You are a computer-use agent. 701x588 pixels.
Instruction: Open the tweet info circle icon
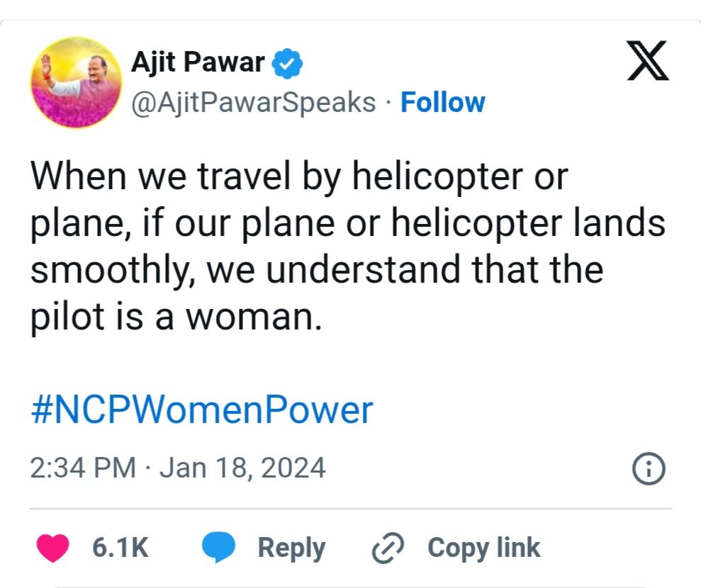[648, 468]
